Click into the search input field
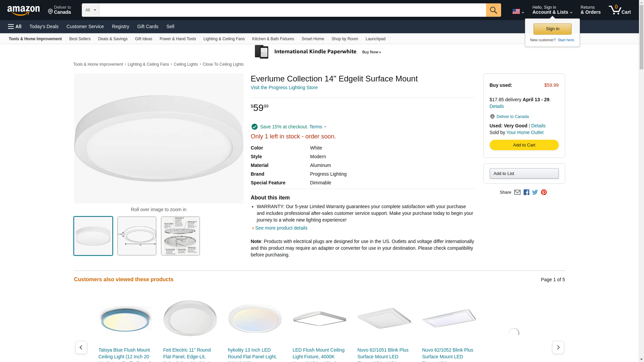The width and height of the screenshot is (644, 362). click(x=292, y=10)
